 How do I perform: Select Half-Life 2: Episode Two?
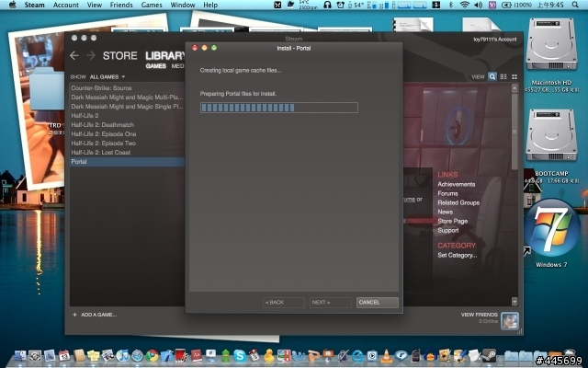(x=127, y=144)
